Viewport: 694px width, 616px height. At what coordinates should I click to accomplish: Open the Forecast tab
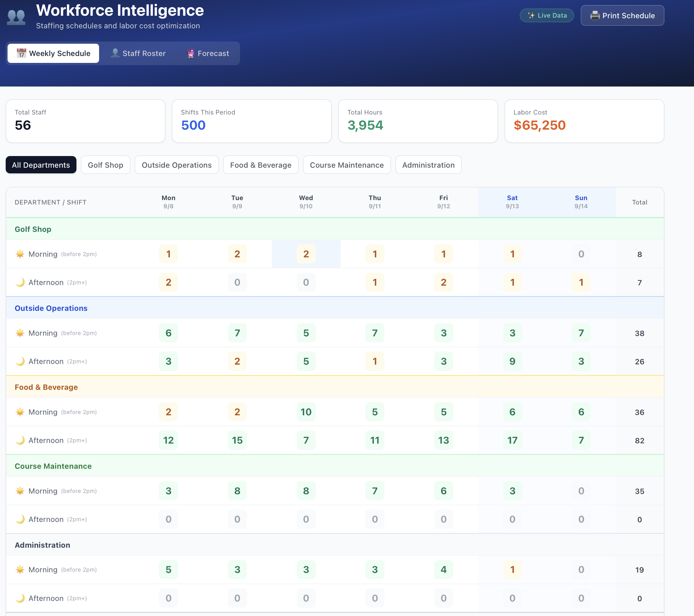(208, 53)
